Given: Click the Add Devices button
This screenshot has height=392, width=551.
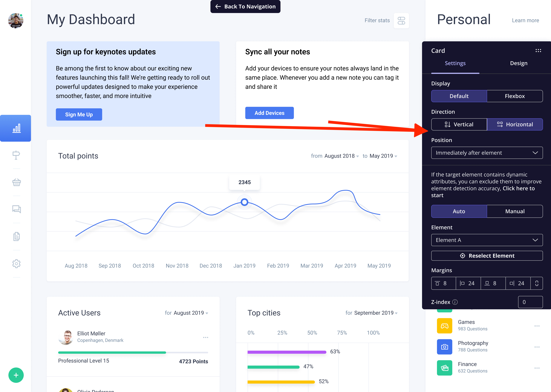Looking at the screenshot, I should tap(269, 113).
